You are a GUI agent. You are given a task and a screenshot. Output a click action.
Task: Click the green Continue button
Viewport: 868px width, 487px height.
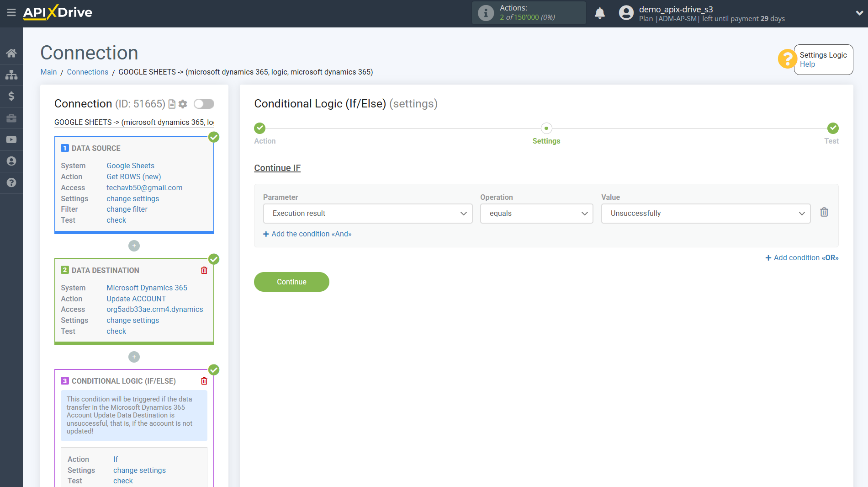pyautogui.click(x=291, y=282)
